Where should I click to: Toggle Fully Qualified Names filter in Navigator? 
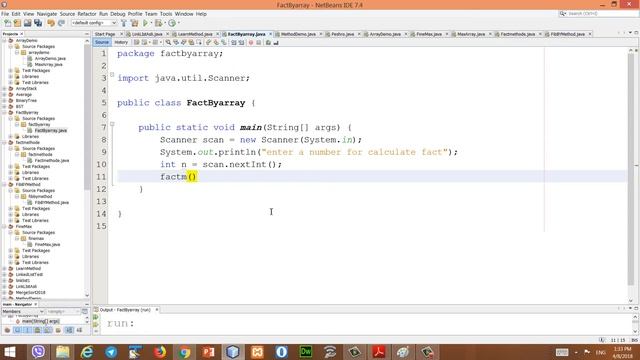pos(58,330)
